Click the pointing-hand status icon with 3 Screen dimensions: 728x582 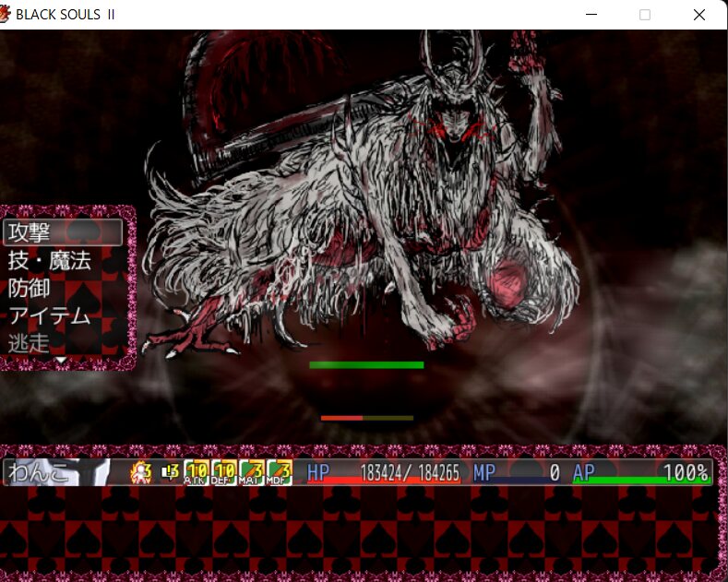point(170,472)
